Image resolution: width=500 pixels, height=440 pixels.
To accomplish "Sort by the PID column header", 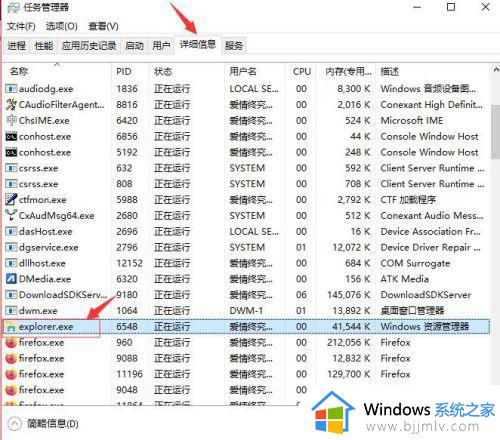I will coord(130,71).
